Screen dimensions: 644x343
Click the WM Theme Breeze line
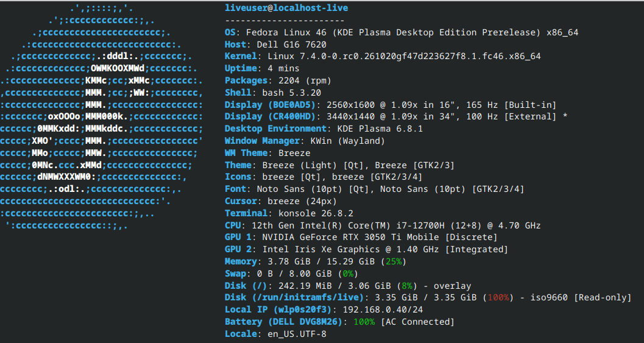[267, 153]
